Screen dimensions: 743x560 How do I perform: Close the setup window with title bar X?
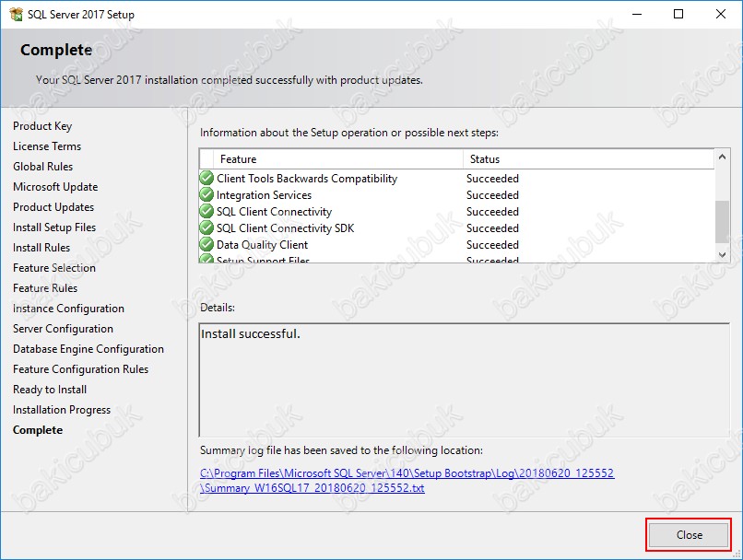point(721,14)
